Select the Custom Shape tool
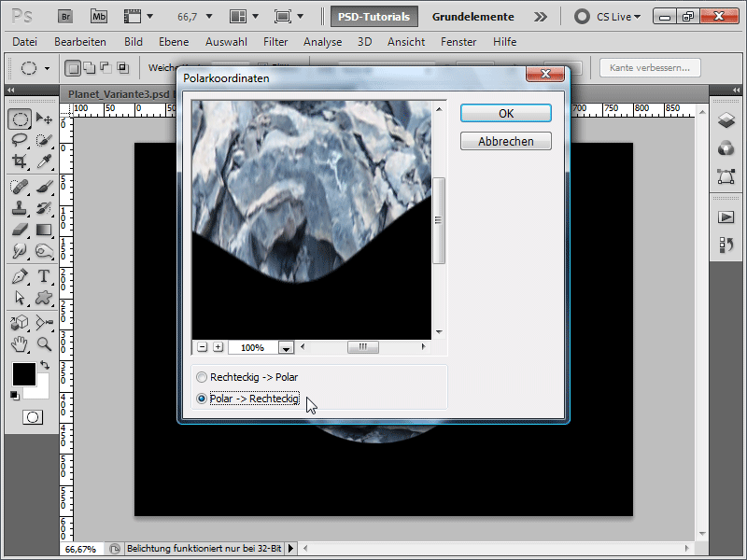The image size is (747, 560). pyautogui.click(x=44, y=298)
